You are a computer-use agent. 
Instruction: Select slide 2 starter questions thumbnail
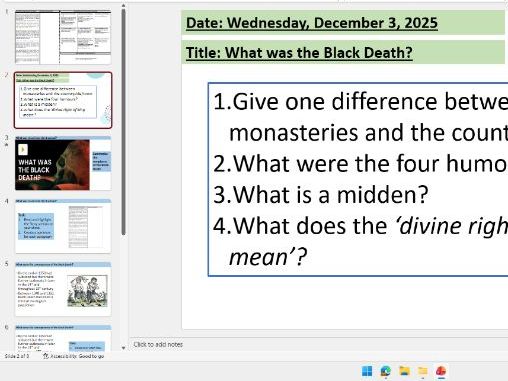click(x=63, y=100)
